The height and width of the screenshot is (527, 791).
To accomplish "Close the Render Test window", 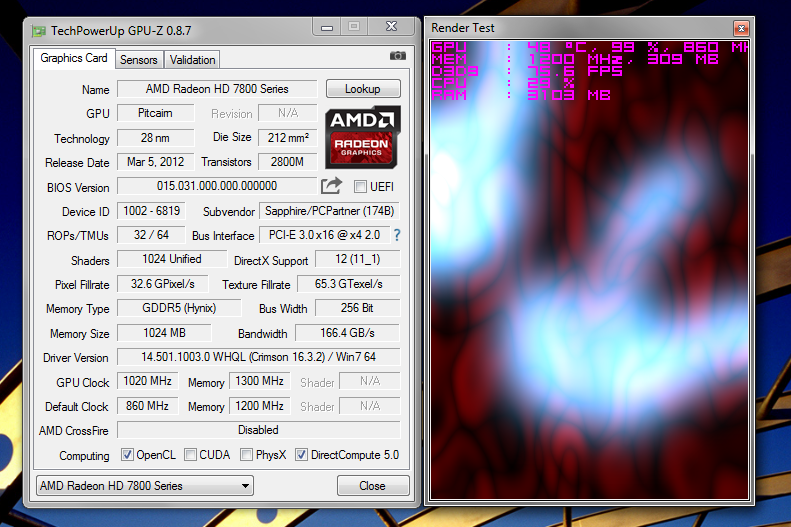I will [741, 28].
